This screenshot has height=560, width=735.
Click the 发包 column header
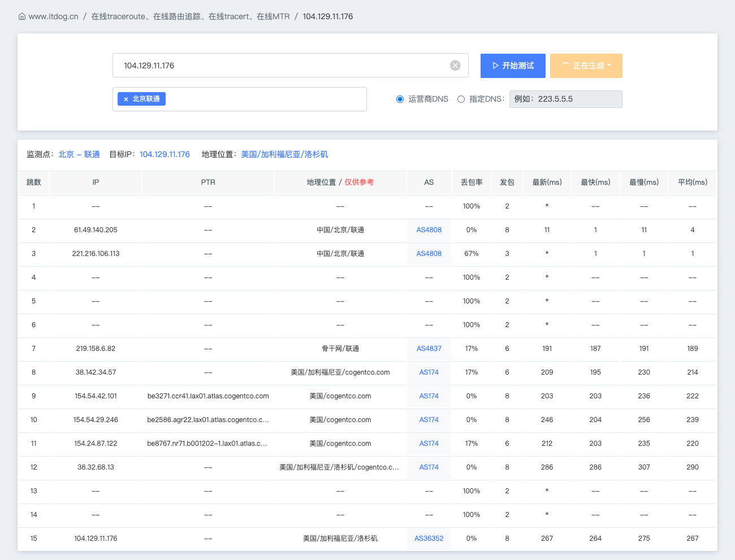click(x=507, y=183)
